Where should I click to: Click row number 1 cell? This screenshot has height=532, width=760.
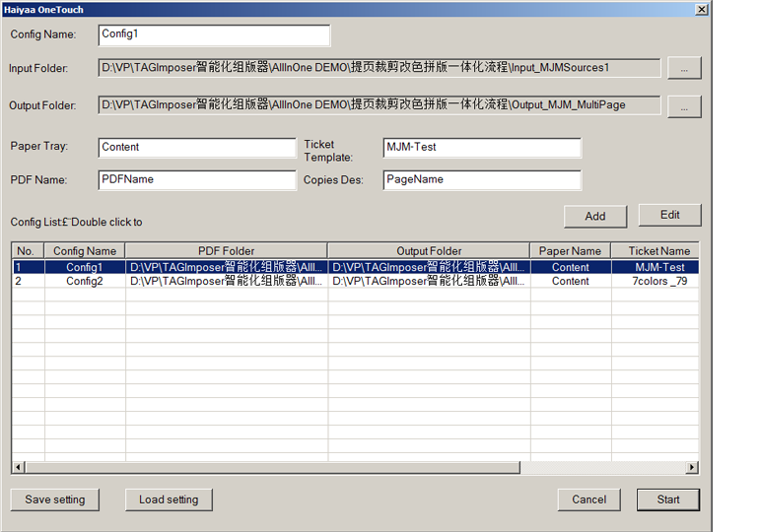pyautogui.click(x=29, y=267)
